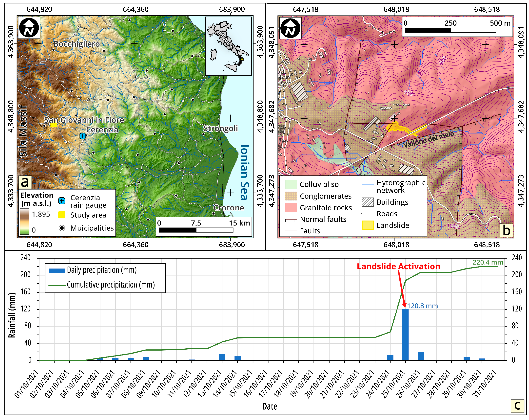Click the north arrow on panel b
Screen dimensions: 529x420
tap(291, 28)
